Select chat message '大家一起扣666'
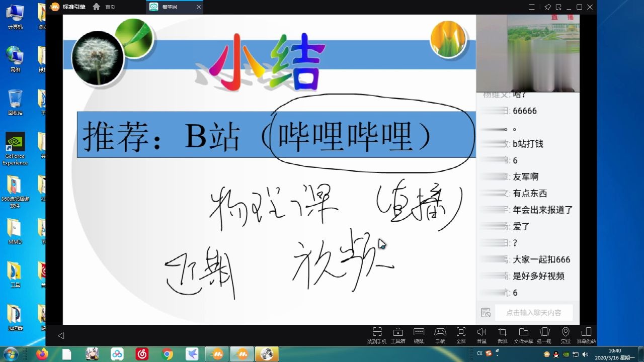Viewport: 644px width, 362px height. click(541, 260)
